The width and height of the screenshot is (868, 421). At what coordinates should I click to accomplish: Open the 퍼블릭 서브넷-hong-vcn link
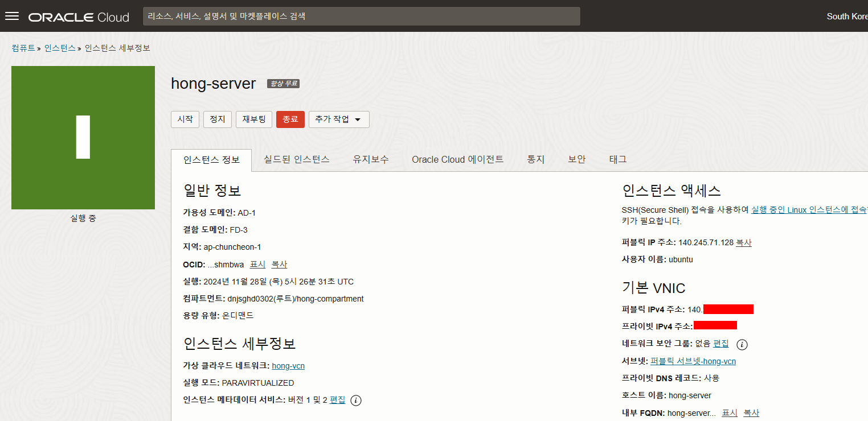click(693, 361)
